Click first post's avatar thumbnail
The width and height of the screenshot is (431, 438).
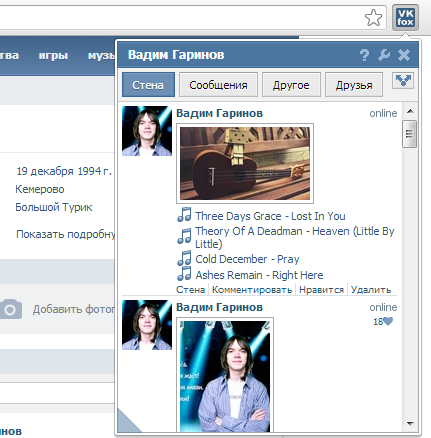tap(147, 131)
